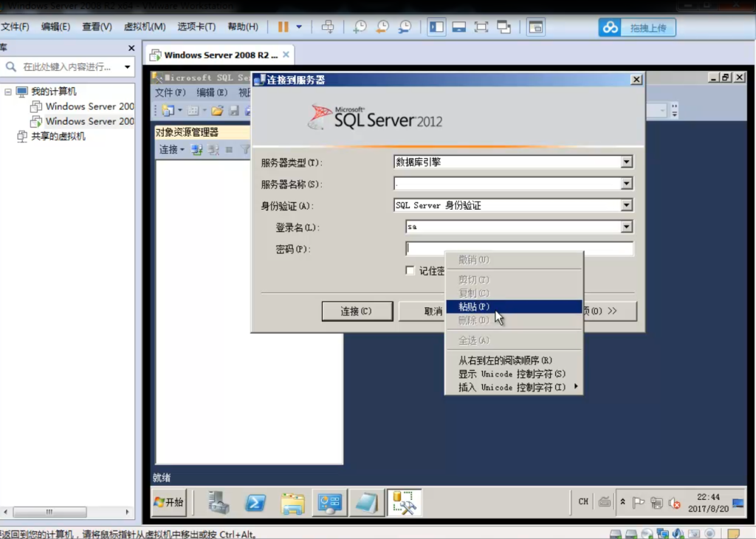Click the muted volume tray icon
The image size is (756, 539).
(674, 504)
